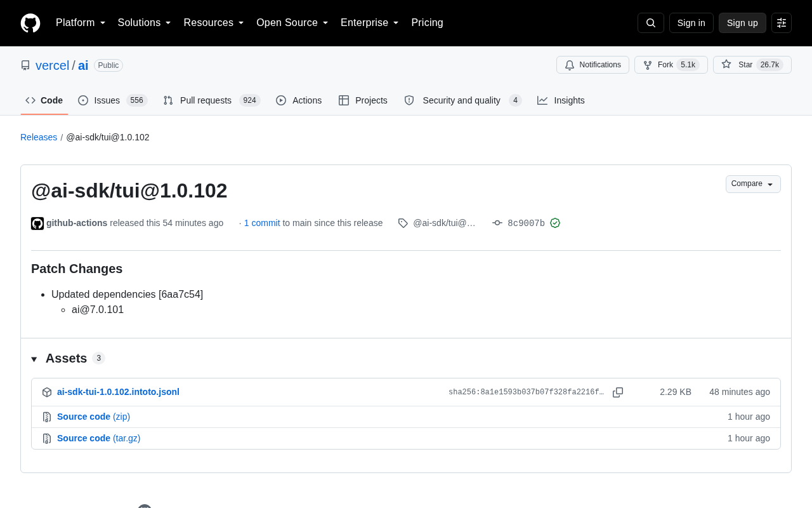Click the Sign in button

[691, 23]
